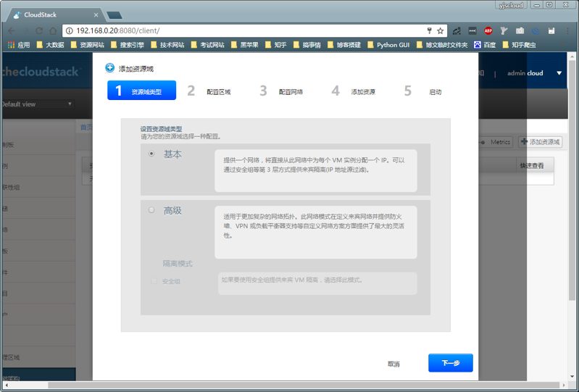The image size is (579, 392).
Task: Select the 高级 zone type radio button
Action: pyautogui.click(x=151, y=210)
